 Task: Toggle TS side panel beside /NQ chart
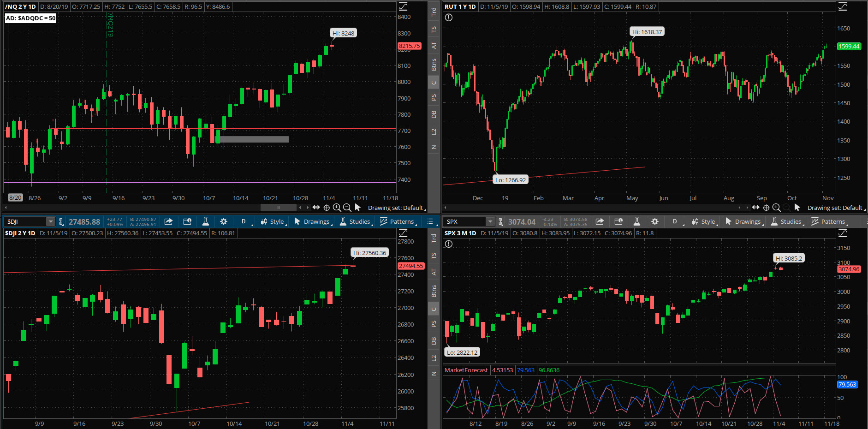[434, 29]
